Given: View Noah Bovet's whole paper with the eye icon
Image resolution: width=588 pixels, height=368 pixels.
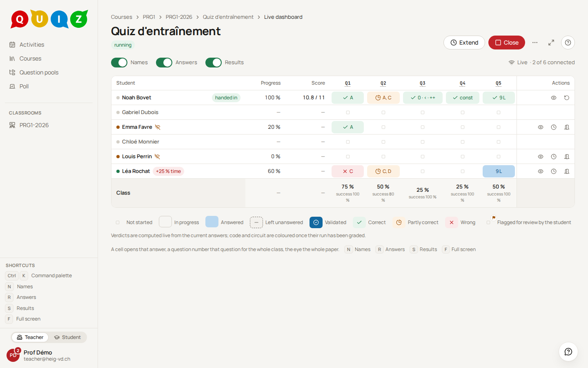Looking at the screenshot, I should point(554,98).
